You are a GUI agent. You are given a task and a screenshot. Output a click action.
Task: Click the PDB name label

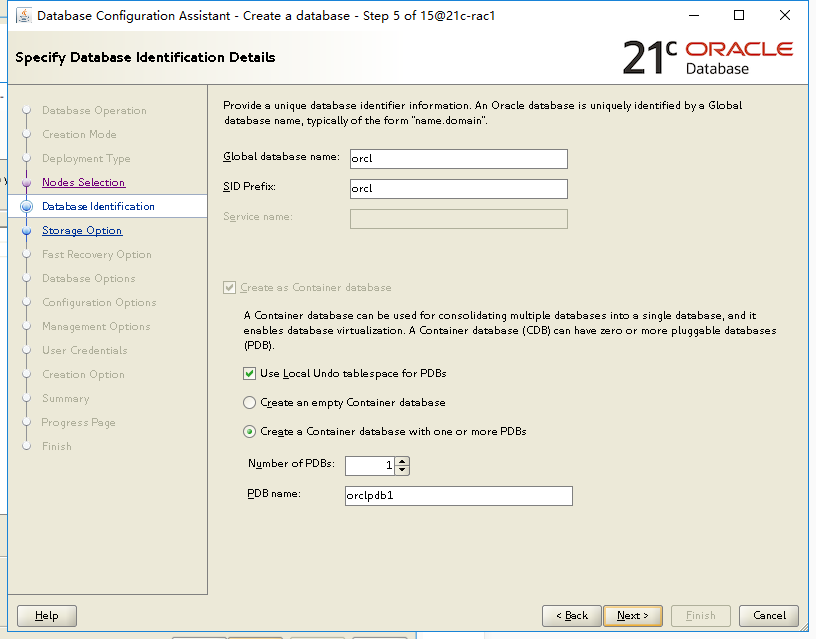click(x=274, y=493)
